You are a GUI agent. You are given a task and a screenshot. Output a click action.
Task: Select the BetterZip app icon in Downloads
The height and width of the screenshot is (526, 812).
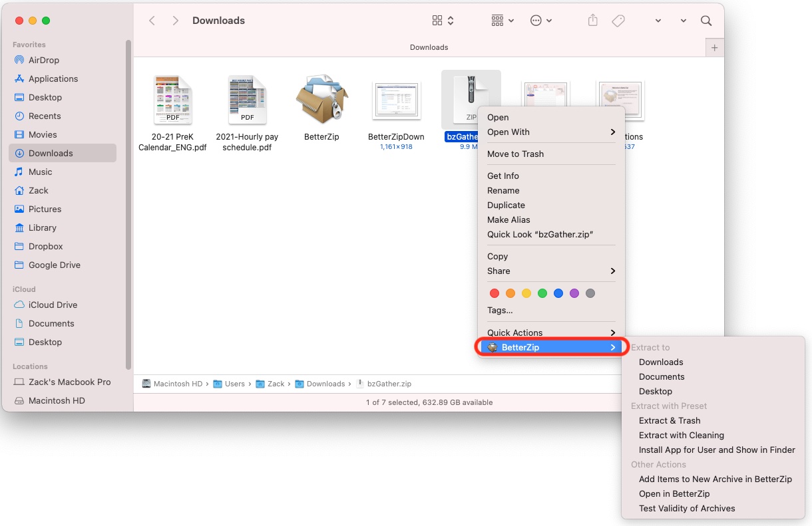[321, 100]
